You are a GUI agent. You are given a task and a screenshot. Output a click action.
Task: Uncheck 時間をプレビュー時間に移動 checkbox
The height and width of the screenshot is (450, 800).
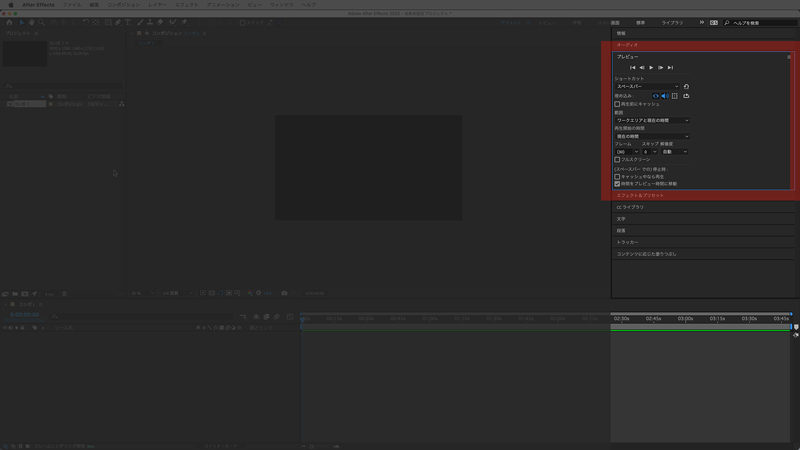pyautogui.click(x=617, y=184)
